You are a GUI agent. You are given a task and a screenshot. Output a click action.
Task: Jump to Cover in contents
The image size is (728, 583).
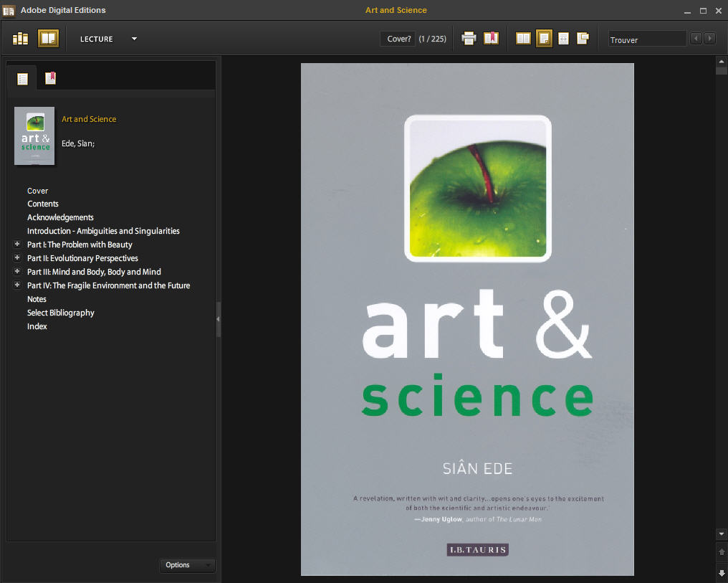pos(37,191)
